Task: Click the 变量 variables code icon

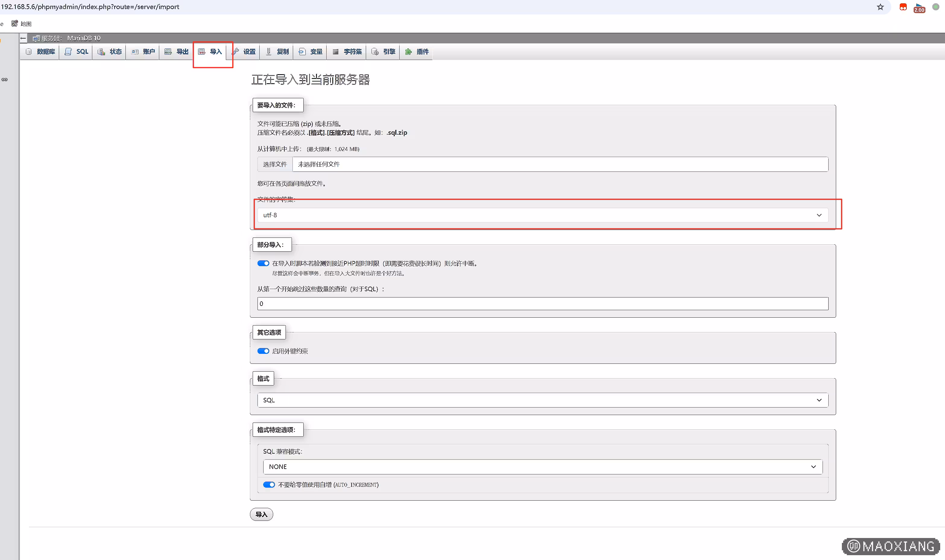Action: click(302, 52)
